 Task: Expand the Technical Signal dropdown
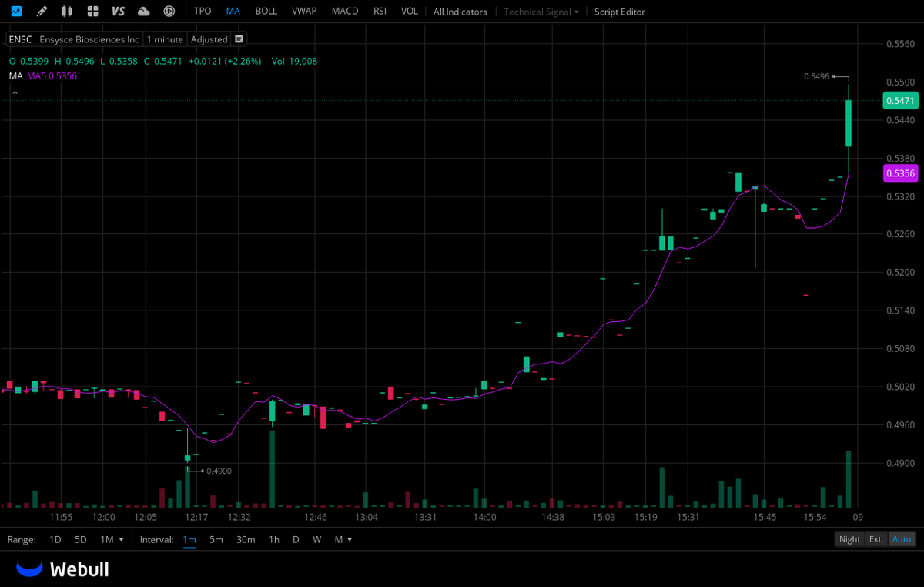(541, 12)
